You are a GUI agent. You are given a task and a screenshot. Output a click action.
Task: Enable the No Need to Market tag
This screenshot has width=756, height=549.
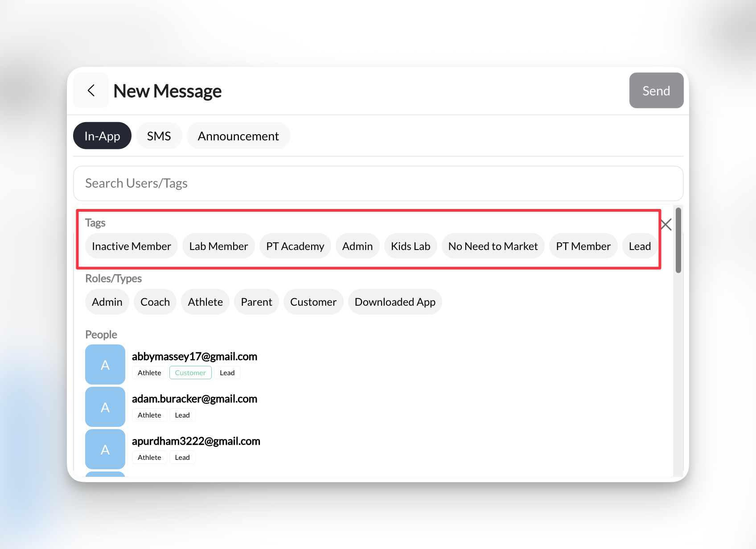[493, 246]
